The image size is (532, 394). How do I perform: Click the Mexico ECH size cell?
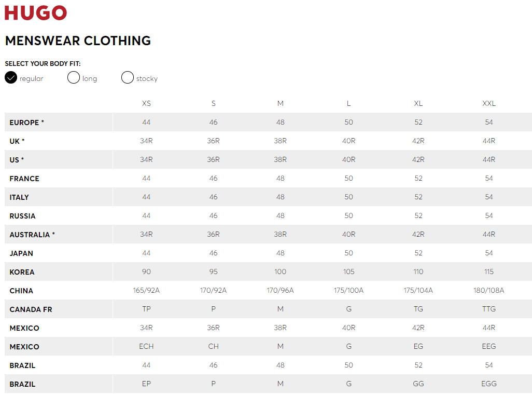pyautogui.click(x=146, y=346)
